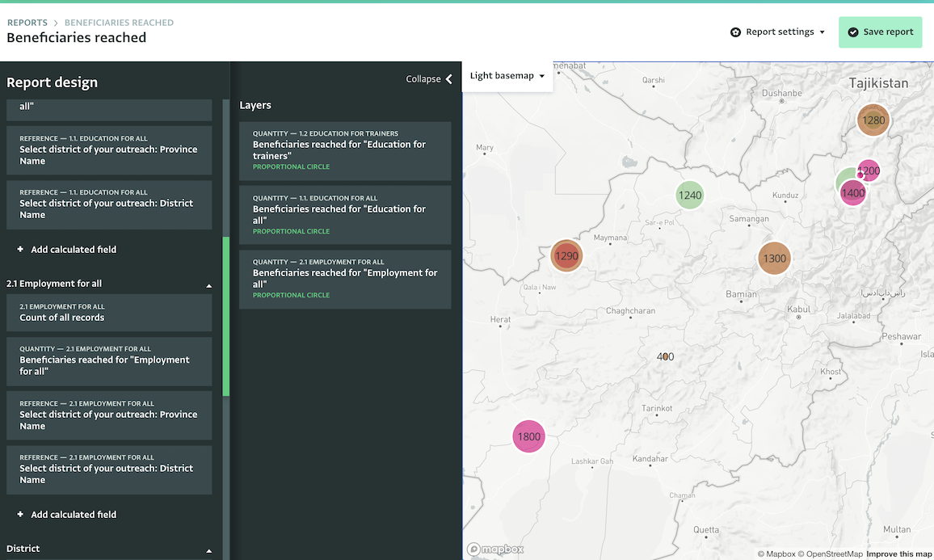Select 2.1 Employment Province Name reference field
This screenshot has width=934, height=560.
(109, 415)
